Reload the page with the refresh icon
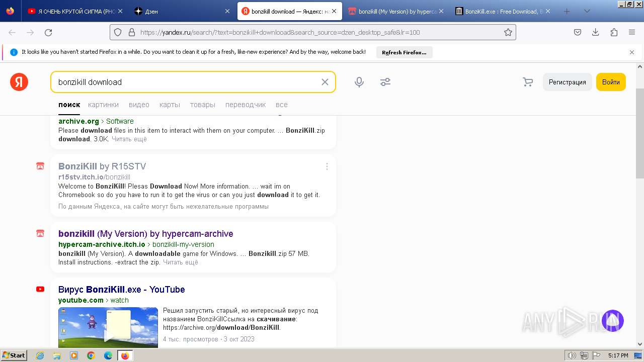Screen dimensions: 644x362 click(x=48, y=32)
